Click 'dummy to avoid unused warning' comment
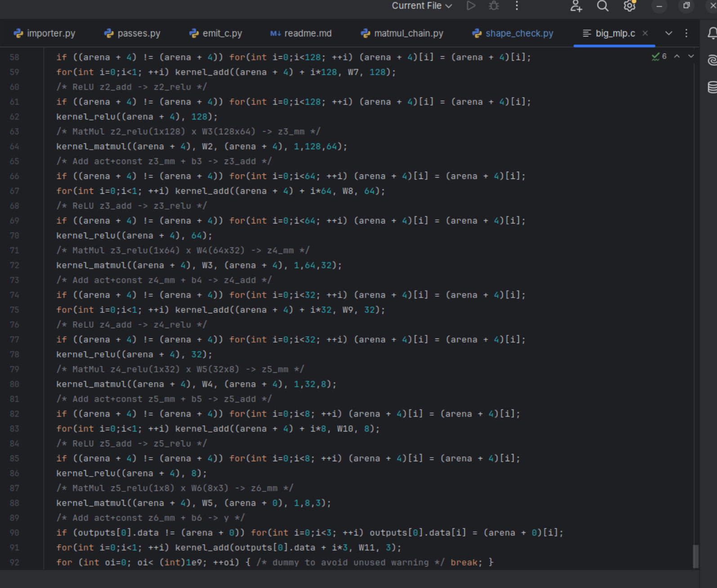The width and height of the screenshot is (717, 588). [351, 562]
